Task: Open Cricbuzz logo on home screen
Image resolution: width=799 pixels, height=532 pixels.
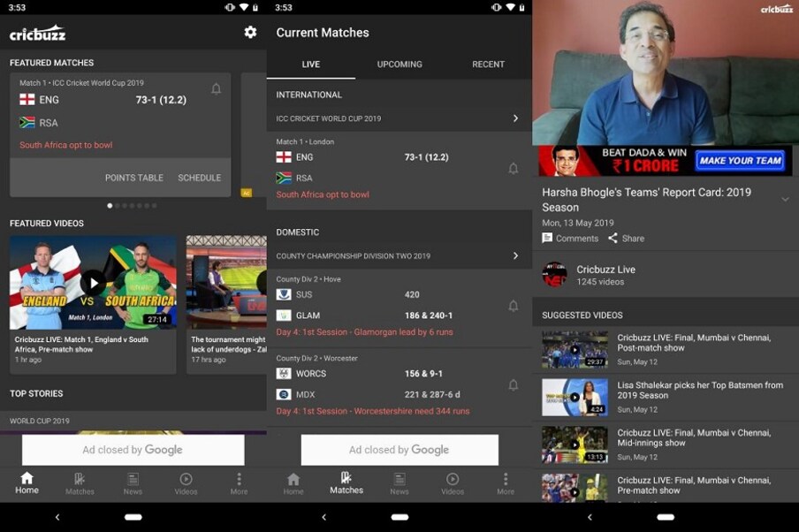Action: (38, 33)
